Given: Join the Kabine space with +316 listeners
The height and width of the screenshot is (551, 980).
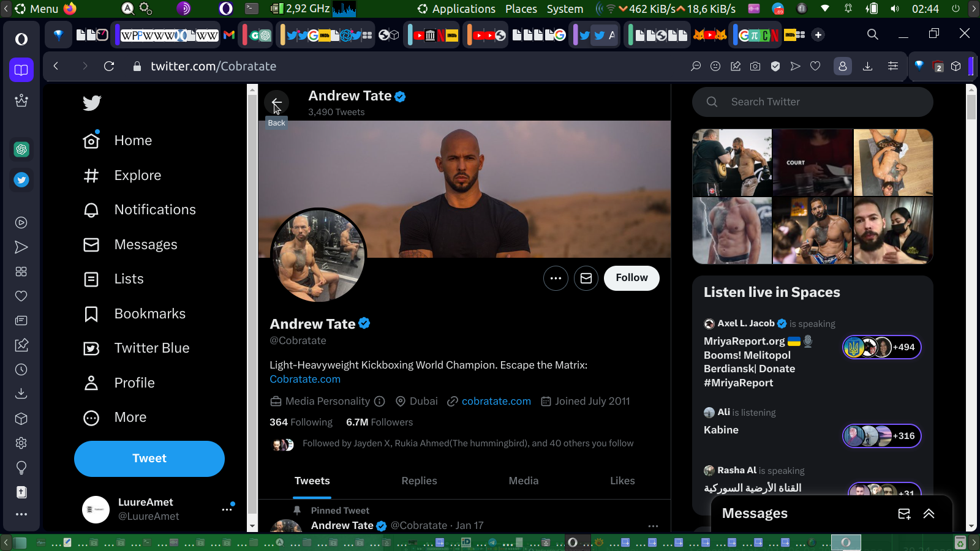Looking at the screenshot, I should pos(882,436).
